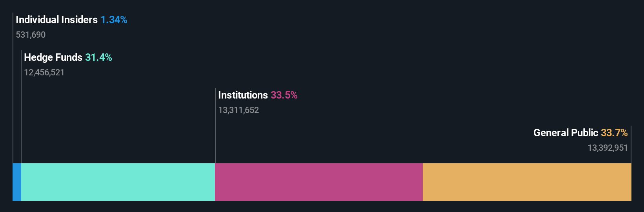This screenshot has height=212, width=644.
Task: Select the orange General Public bar segment
Action: pos(527,182)
